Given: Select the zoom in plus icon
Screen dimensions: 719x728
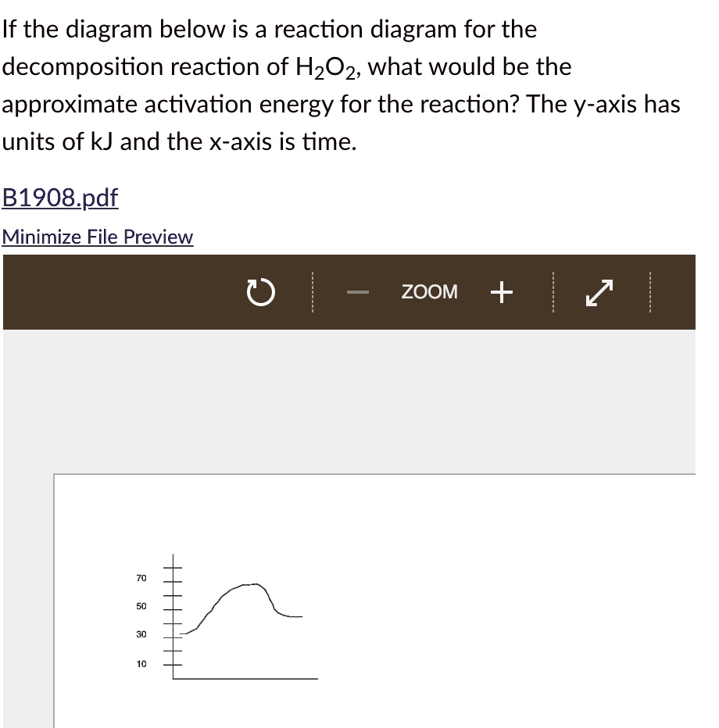Looking at the screenshot, I should [x=501, y=292].
